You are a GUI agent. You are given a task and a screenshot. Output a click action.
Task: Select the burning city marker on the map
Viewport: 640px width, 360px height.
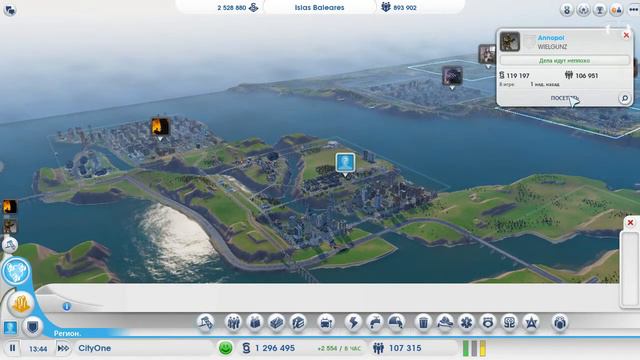160,127
